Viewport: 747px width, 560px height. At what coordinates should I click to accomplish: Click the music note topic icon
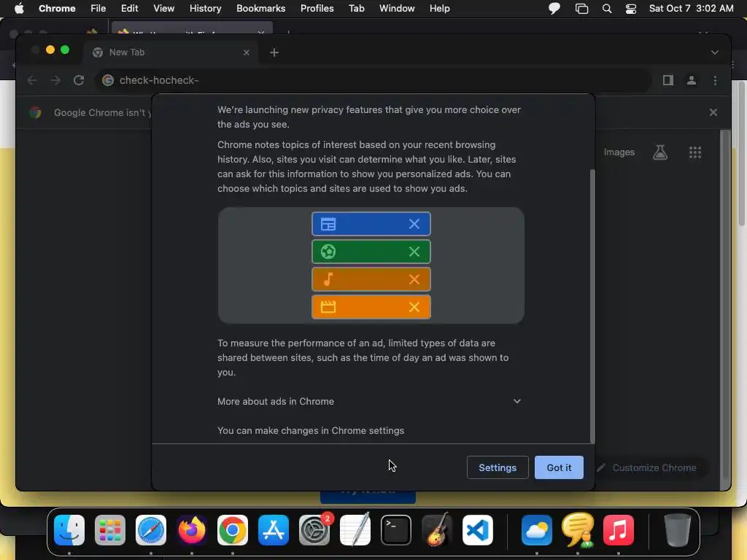pos(328,279)
